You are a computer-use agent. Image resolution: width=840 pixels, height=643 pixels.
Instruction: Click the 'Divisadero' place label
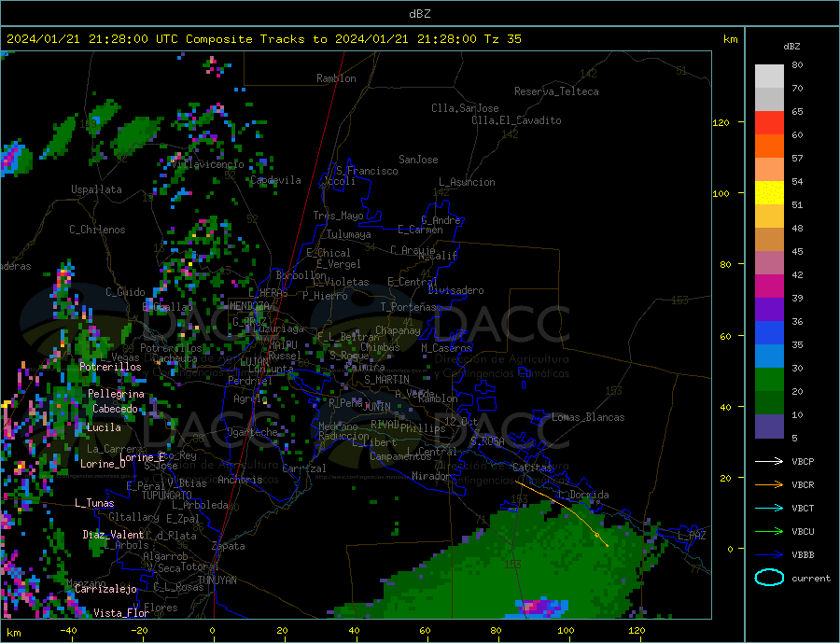click(455, 290)
